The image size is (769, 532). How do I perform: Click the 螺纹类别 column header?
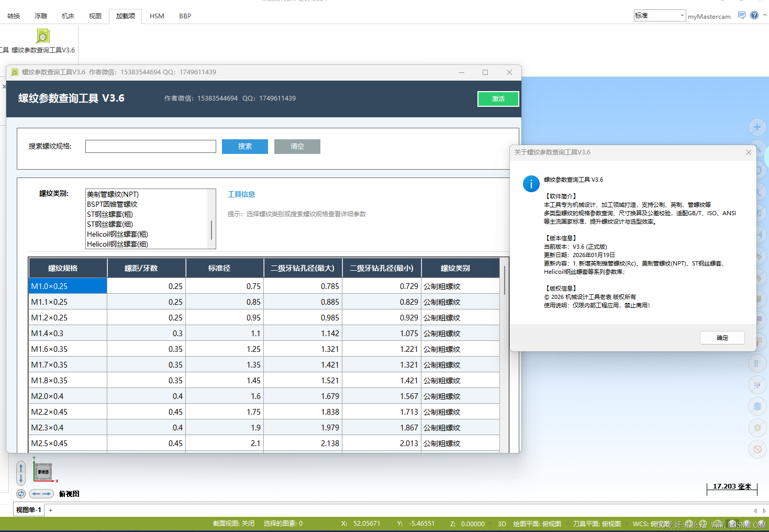[461, 268]
